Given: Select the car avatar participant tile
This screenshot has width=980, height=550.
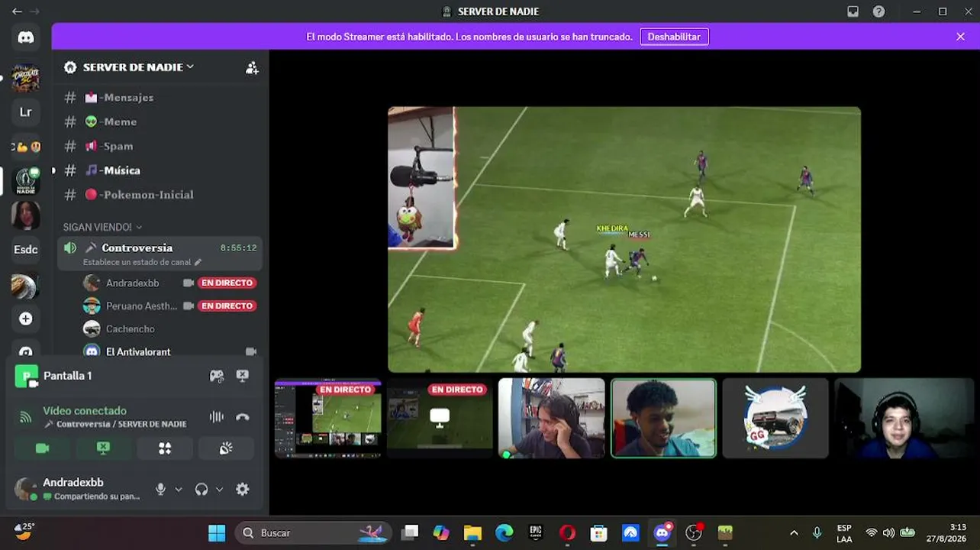Looking at the screenshot, I should (x=775, y=419).
